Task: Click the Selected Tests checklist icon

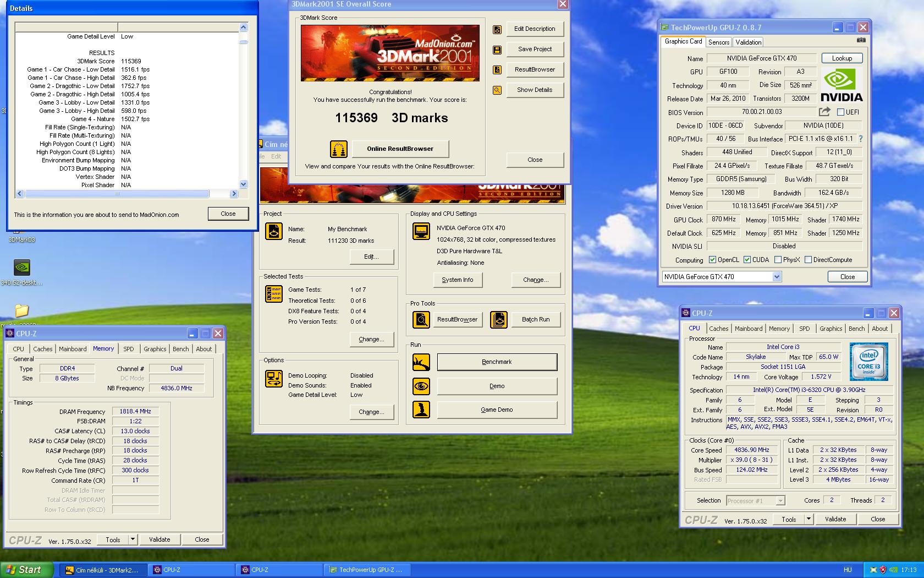Action: click(274, 294)
